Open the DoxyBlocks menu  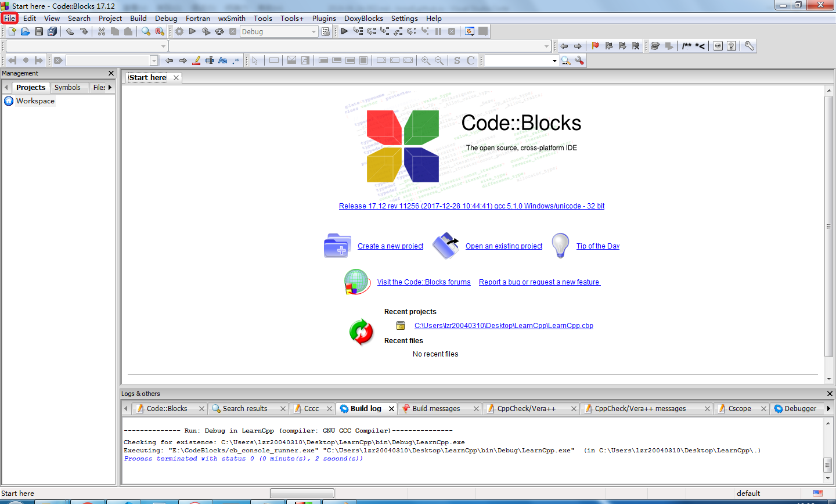363,18
